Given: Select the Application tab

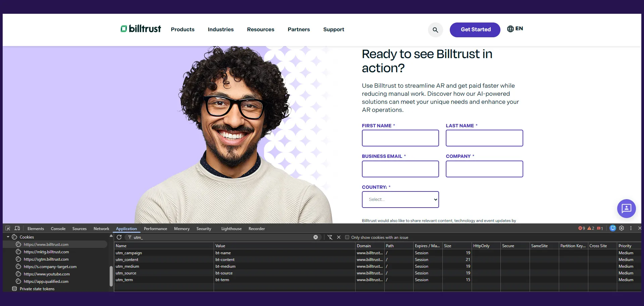Looking at the screenshot, I should tap(126, 229).
